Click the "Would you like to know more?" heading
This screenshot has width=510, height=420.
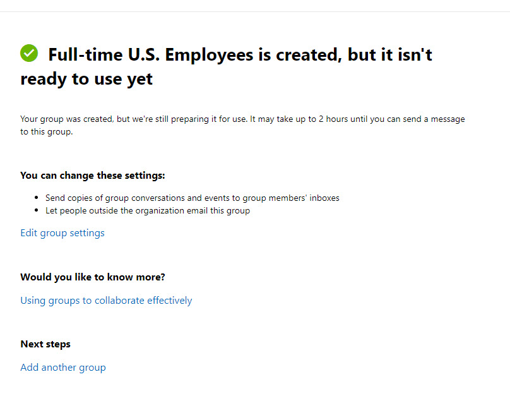point(97,277)
